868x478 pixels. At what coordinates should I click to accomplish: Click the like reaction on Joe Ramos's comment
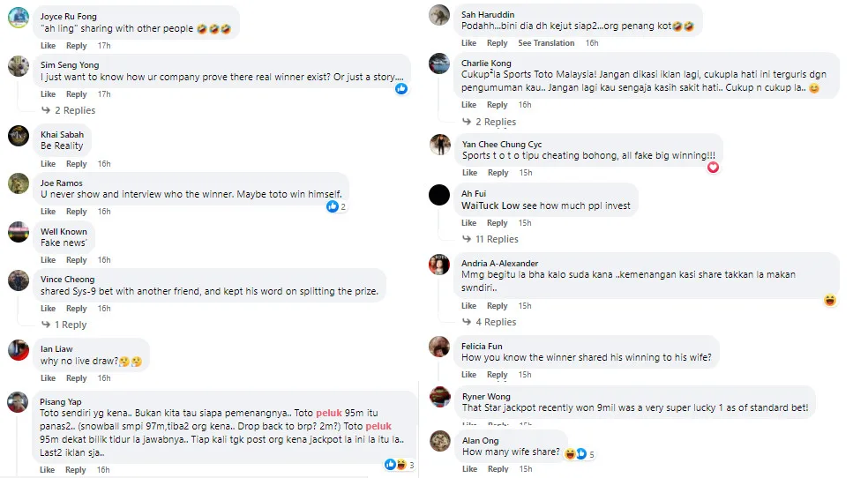click(333, 206)
